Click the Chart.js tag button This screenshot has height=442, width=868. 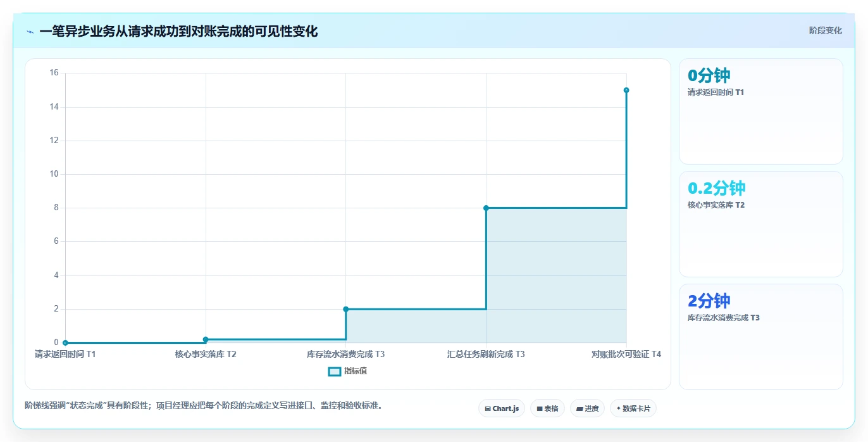click(x=501, y=408)
